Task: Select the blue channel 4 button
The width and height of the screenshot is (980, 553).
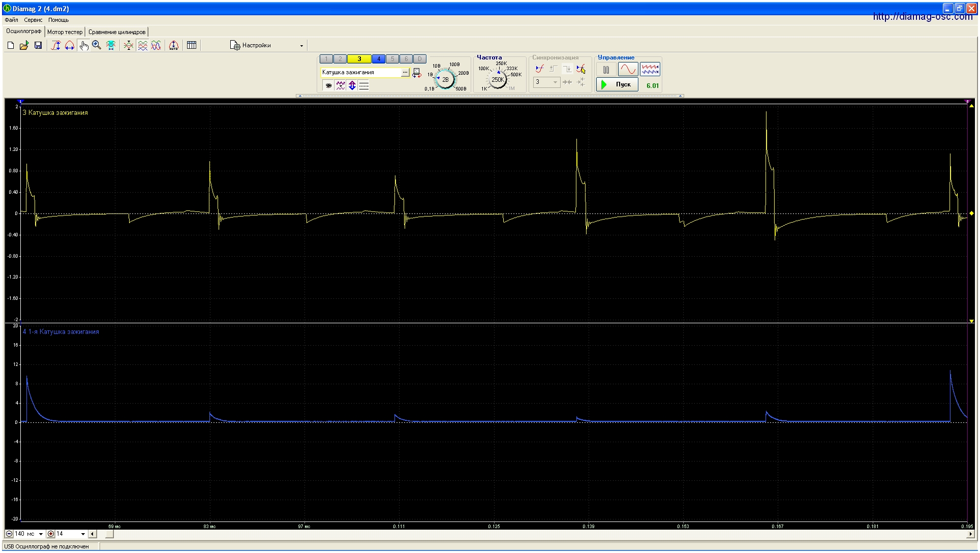Action: (x=379, y=59)
